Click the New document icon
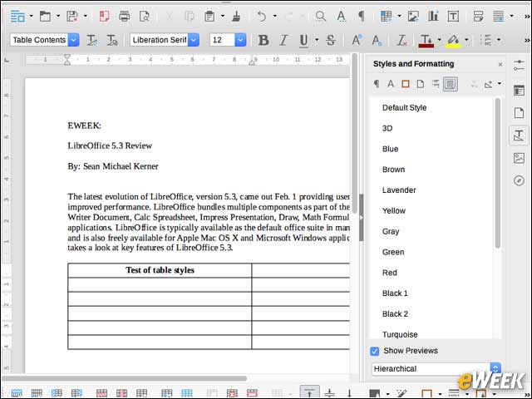532x399 pixels. (17, 16)
